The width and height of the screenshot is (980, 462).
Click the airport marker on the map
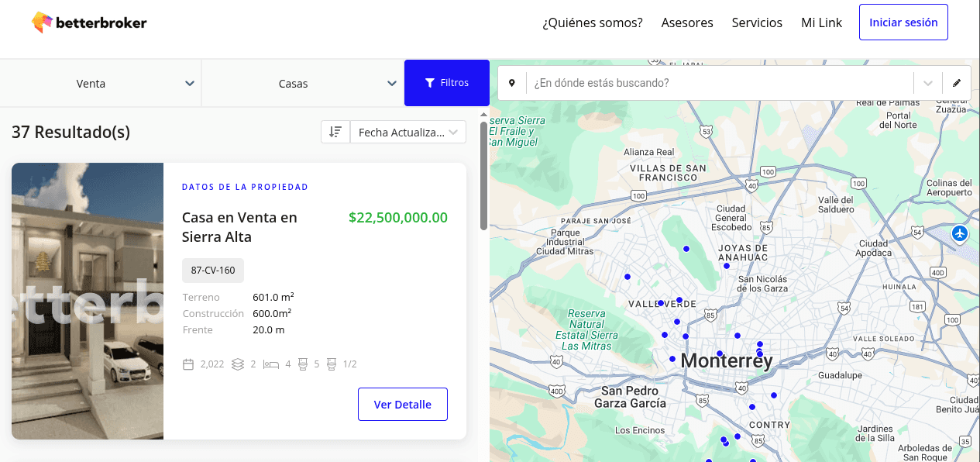tap(960, 233)
